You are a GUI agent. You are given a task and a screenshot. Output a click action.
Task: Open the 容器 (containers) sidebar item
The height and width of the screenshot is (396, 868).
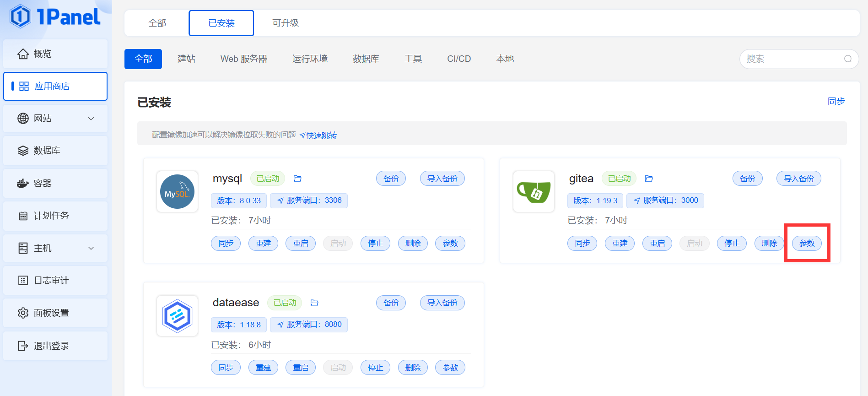55,183
